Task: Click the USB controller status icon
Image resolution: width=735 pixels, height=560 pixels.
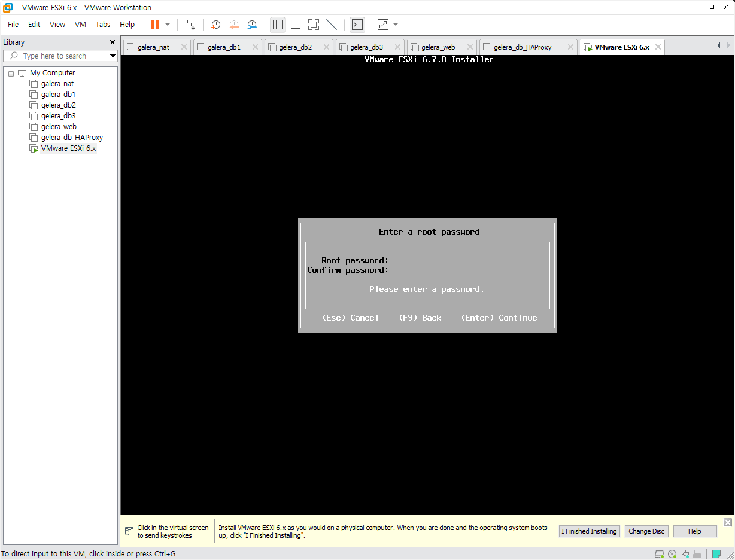Action: coord(698,554)
